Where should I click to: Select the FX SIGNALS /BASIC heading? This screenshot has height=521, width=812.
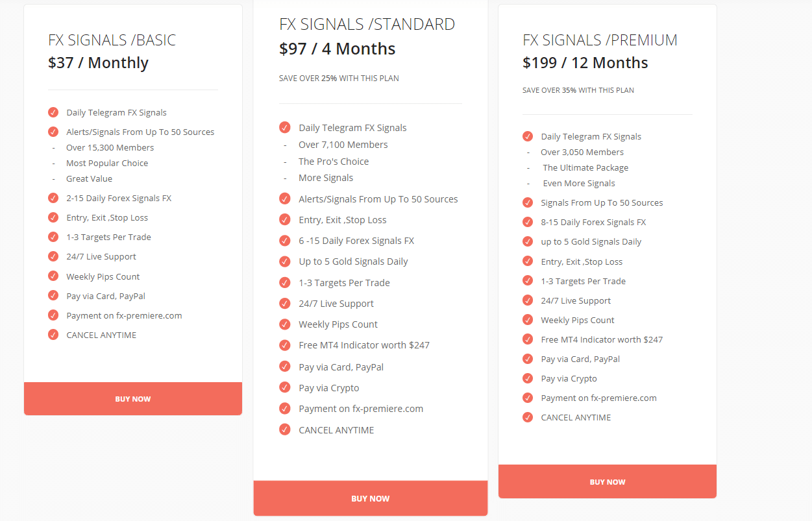click(112, 40)
